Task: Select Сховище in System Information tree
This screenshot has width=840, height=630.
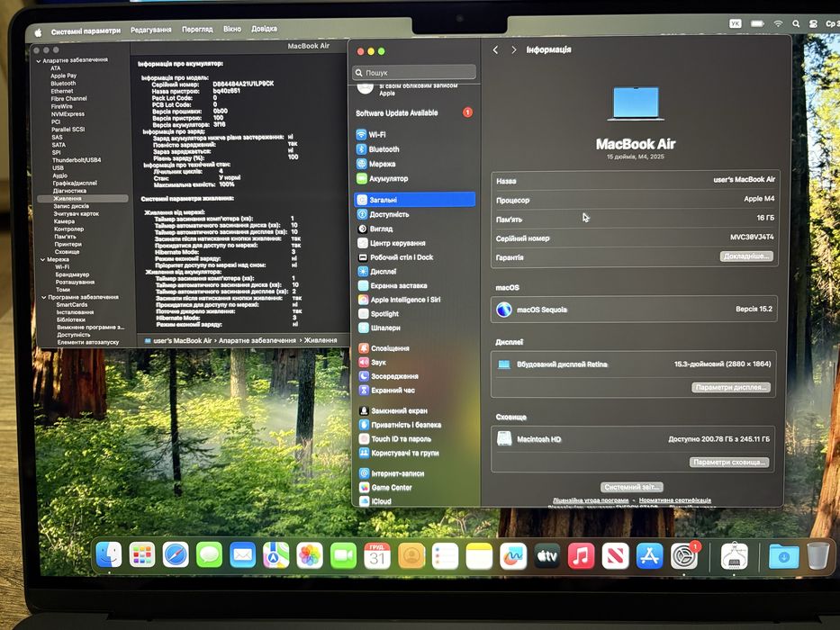Action: 67,252
